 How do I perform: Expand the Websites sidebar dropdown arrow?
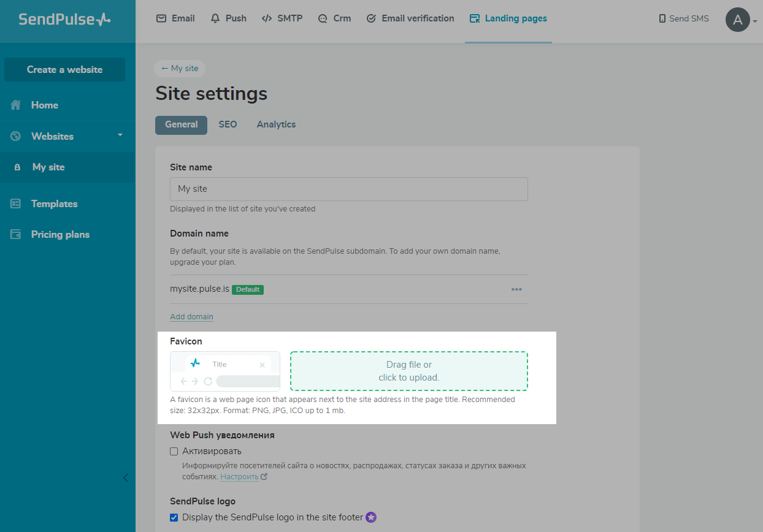(120, 135)
